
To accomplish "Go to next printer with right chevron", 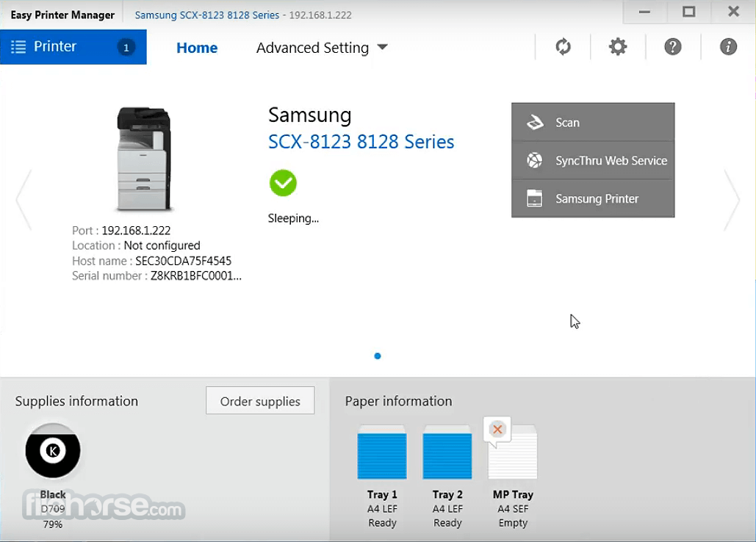I will point(732,200).
